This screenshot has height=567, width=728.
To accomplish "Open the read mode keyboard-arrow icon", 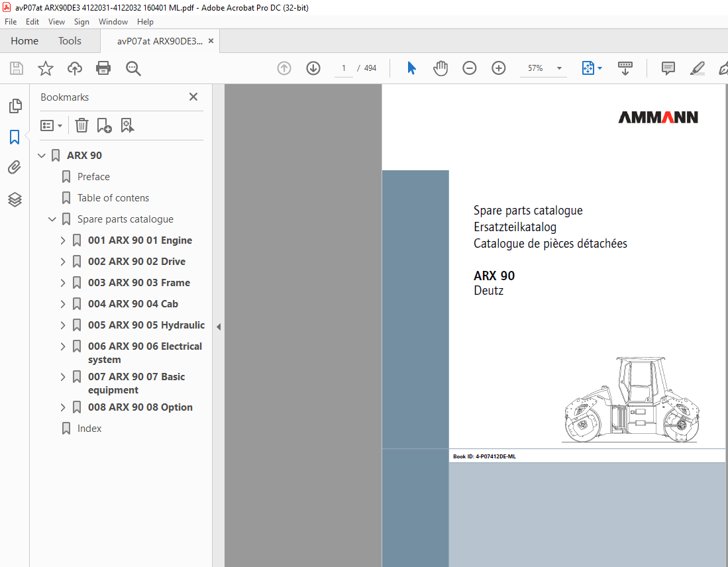I will coord(625,68).
